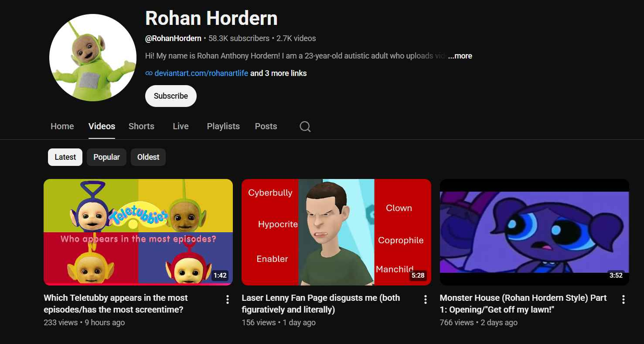Viewport: 644px width, 344px height.
Task: Click the '766 views • 2 days ago' text
Action: [x=479, y=323]
